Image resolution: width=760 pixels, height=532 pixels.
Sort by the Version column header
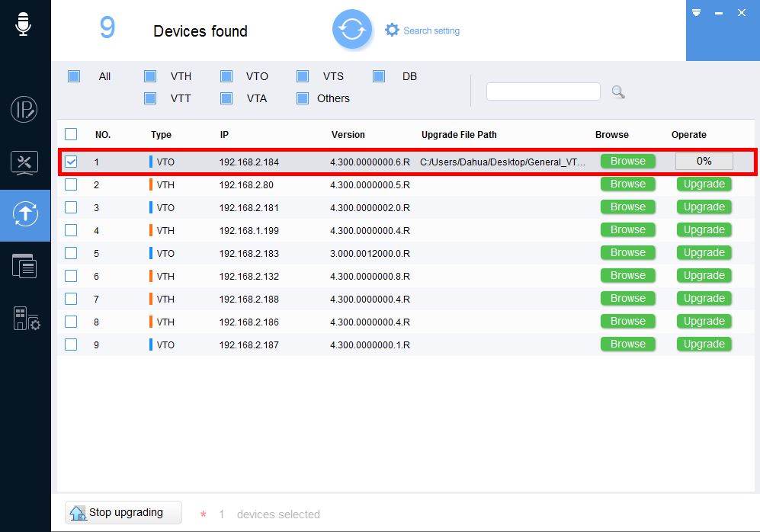point(348,135)
